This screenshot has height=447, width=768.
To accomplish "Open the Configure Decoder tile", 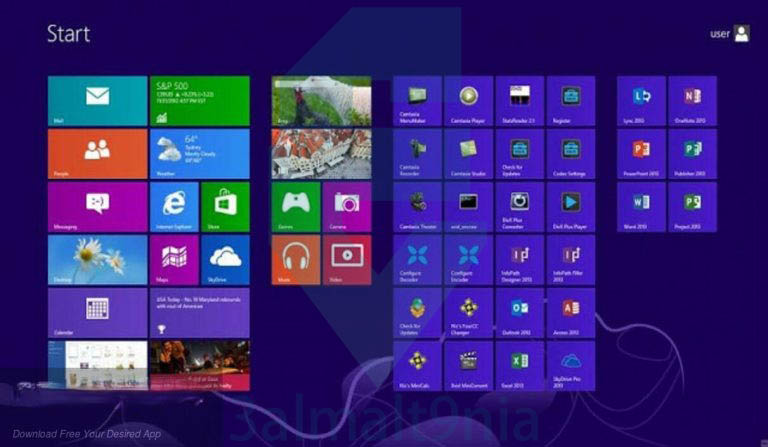I will coord(417,260).
